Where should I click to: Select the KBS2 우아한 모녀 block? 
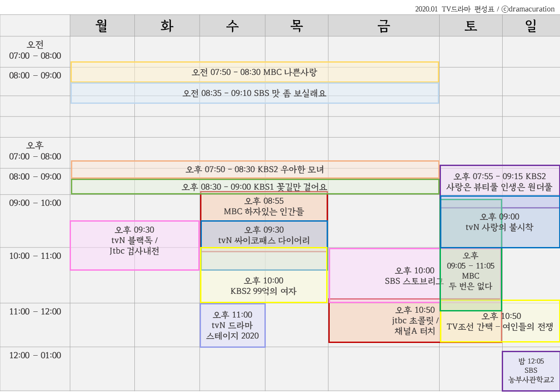pyautogui.click(x=254, y=170)
